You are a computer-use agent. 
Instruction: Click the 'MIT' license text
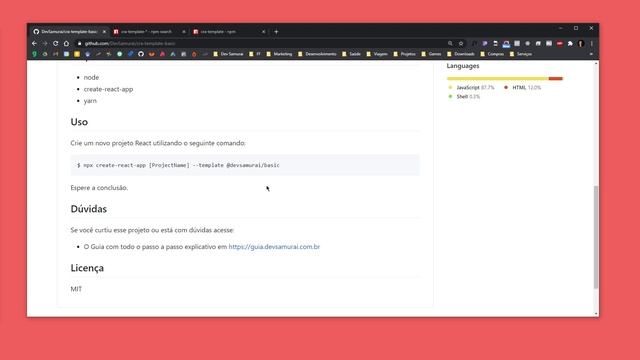(x=76, y=289)
